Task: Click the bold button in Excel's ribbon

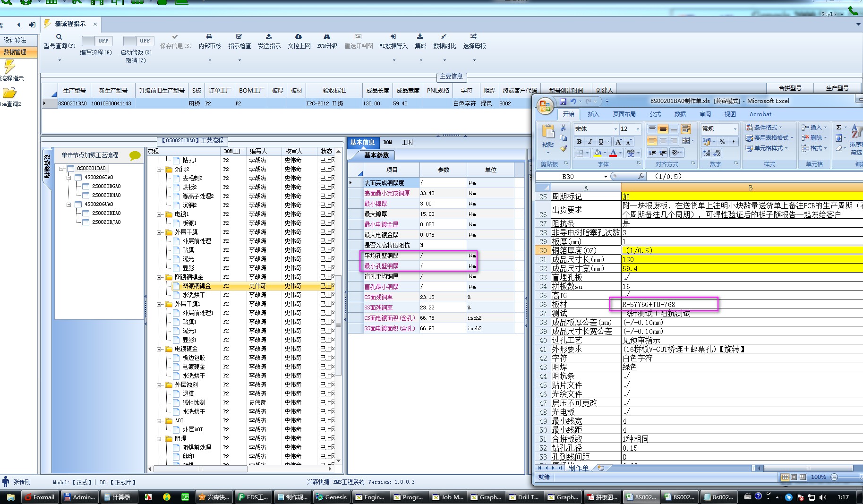Action: coord(579,142)
